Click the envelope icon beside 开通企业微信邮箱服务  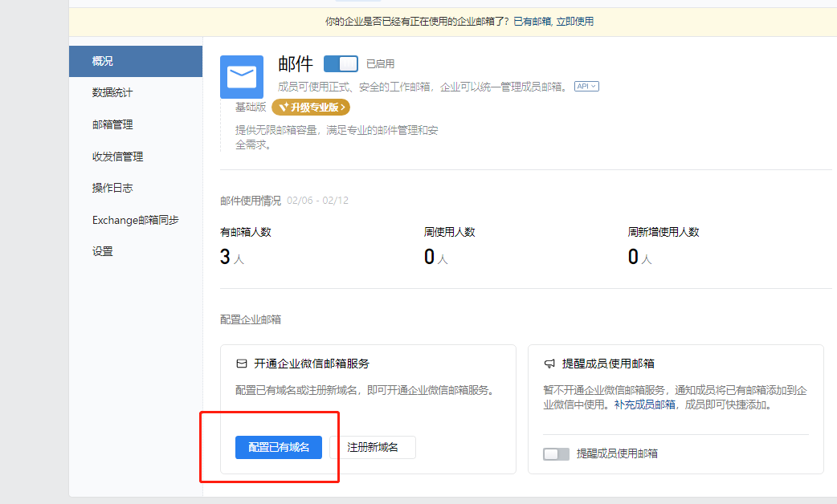coord(241,363)
